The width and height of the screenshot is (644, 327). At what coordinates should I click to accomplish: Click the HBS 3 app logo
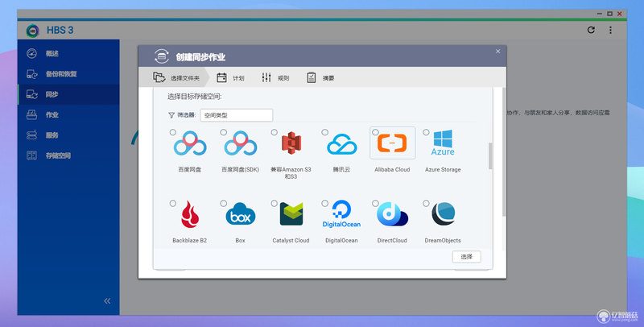pyautogui.click(x=32, y=31)
